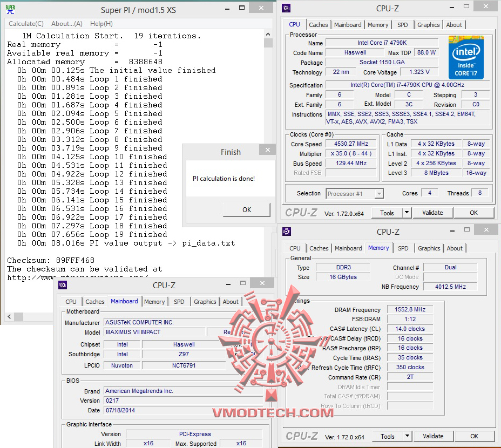Select CPU tab in Mainboard CPU-Z window
This screenshot has height=448, width=501.
pos(71,302)
